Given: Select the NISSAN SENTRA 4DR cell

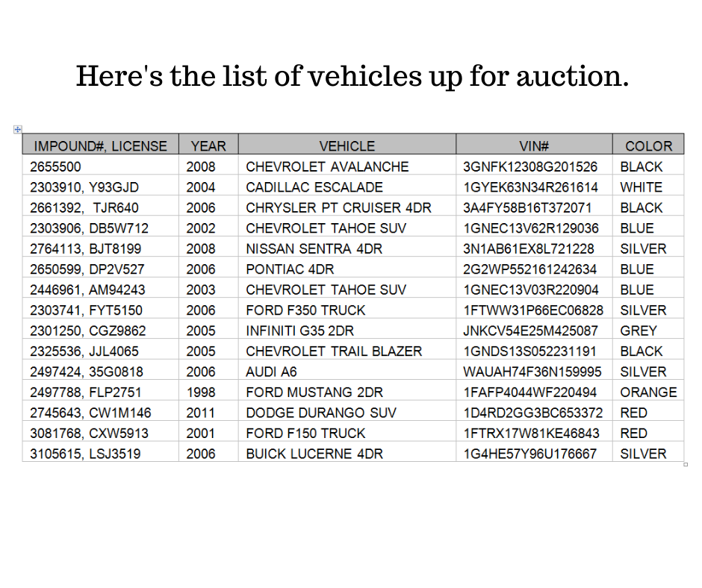Looking at the screenshot, I should coord(347,248).
